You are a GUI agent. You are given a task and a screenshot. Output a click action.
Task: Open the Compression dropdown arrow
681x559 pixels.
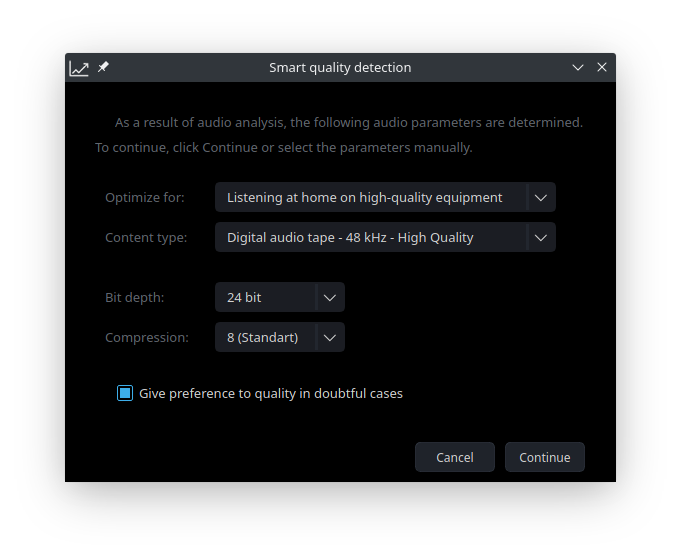330,337
